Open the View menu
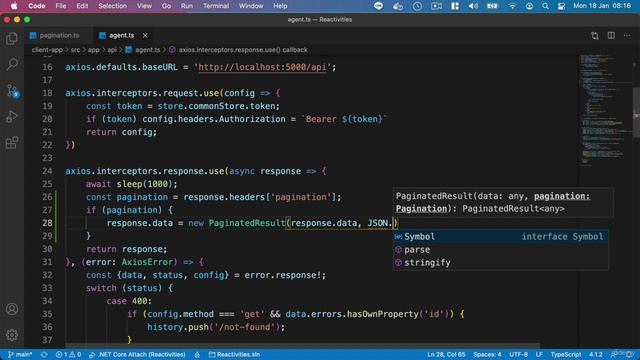 (x=144, y=6)
